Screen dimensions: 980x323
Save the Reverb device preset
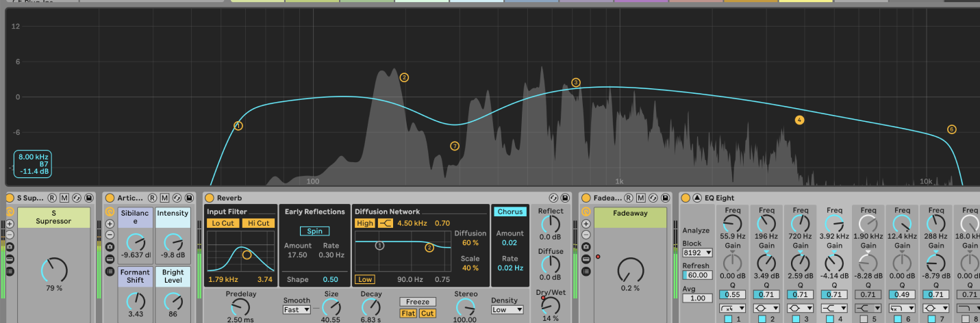pos(565,198)
